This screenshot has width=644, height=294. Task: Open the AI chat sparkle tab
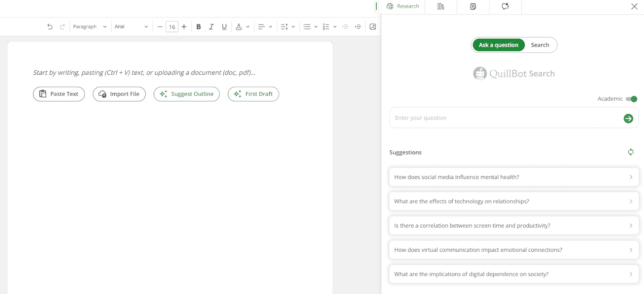[x=505, y=6]
